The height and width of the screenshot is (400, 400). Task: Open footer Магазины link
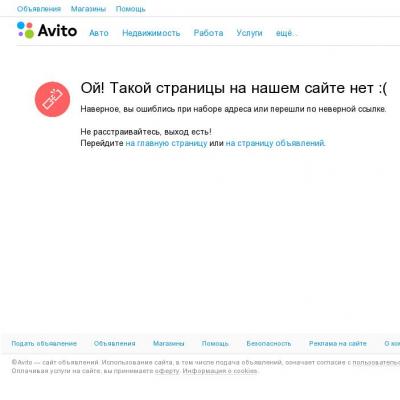[168, 343]
